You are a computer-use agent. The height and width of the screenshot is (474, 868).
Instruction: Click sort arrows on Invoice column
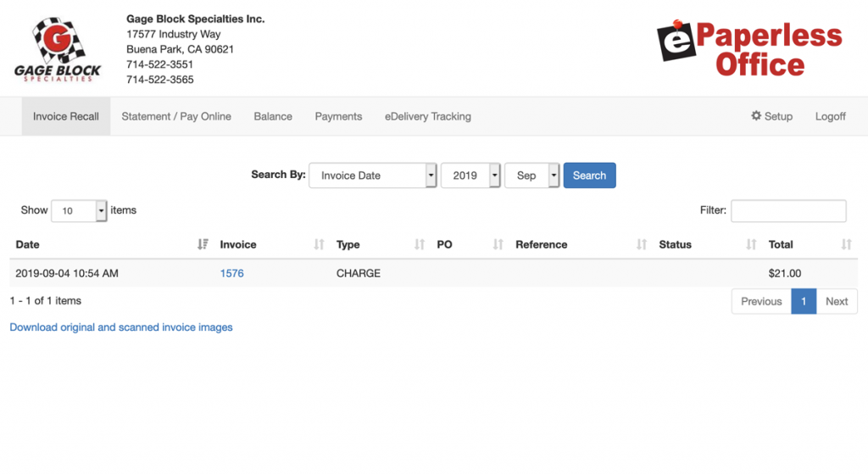tap(319, 244)
